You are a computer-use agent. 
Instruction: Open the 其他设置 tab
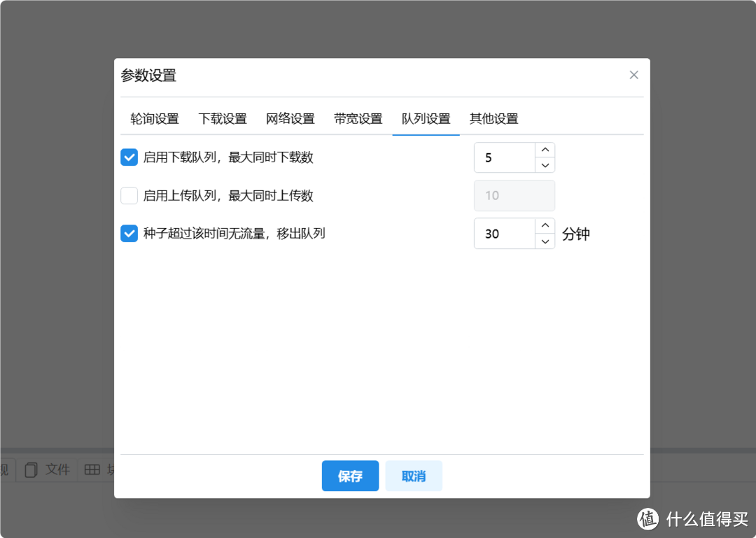(493, 118)
